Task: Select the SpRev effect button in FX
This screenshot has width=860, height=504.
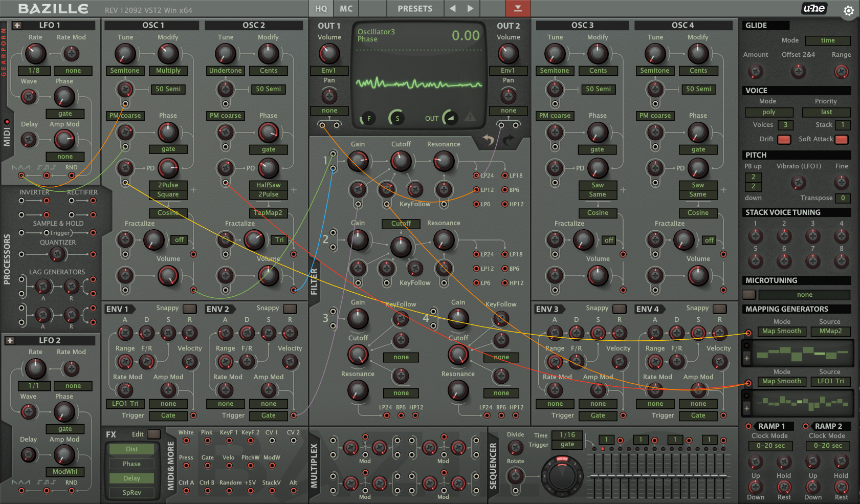Action: (131, 493)
